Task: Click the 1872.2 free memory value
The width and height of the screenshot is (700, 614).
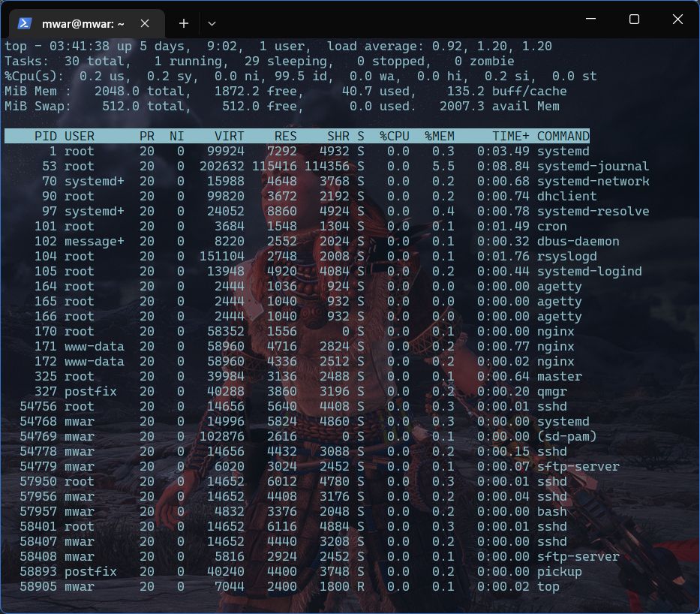Action: click(x=236, y=91)
